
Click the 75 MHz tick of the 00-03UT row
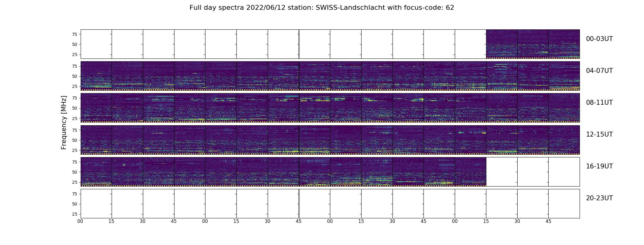pyautogui.click(x=75, y=34)
